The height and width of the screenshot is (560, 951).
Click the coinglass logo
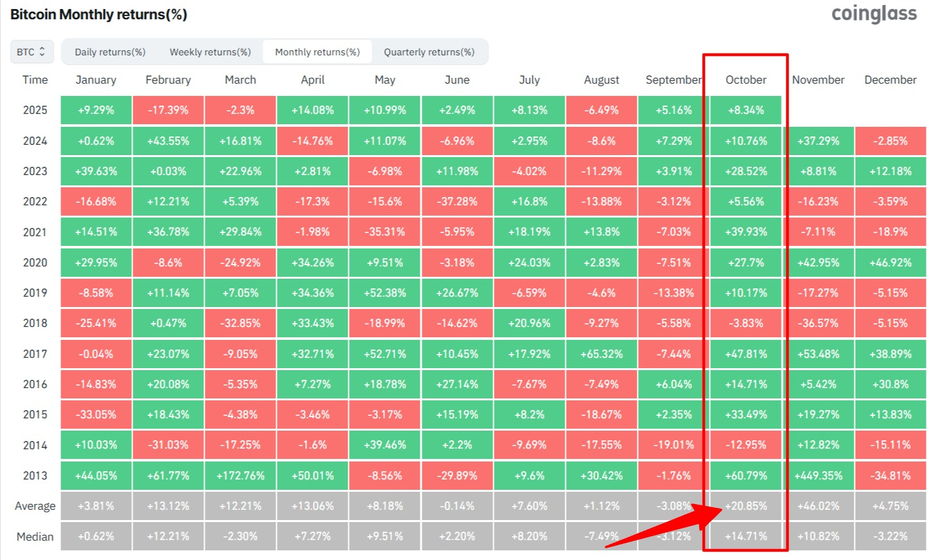874,13
